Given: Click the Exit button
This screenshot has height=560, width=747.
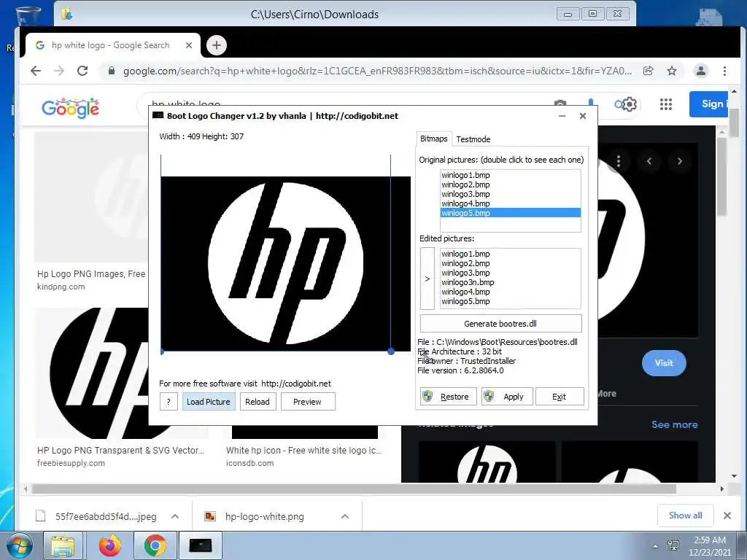Looking at the screenshot, I should [x=560, y=397].
